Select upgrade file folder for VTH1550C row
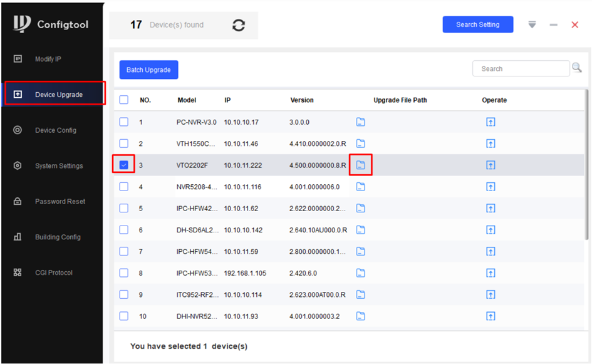The image size is (592, 364). [x=360, y=143]
